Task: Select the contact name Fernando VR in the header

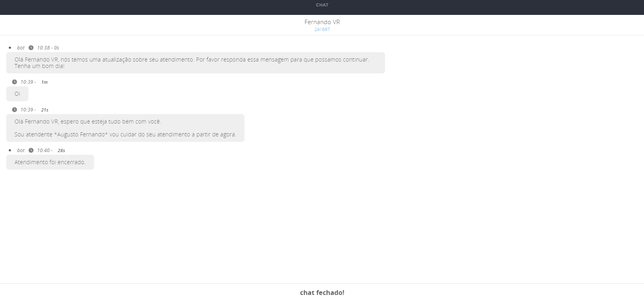Action: 322,22
